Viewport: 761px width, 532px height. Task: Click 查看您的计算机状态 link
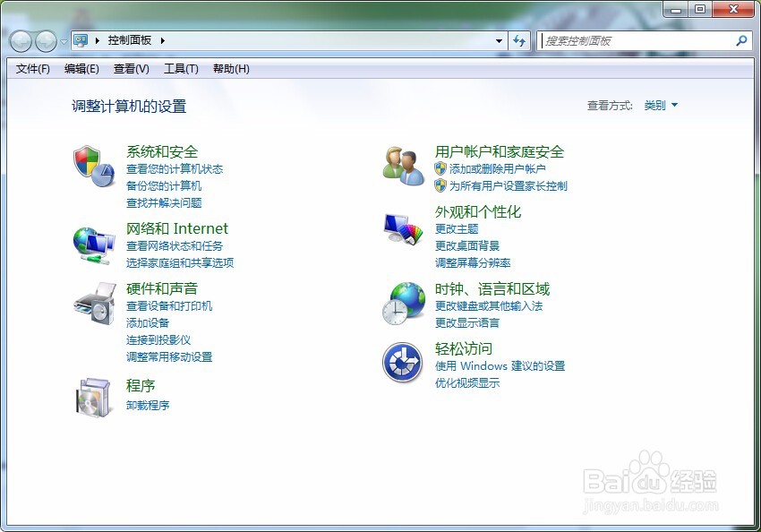click(175, 169)
